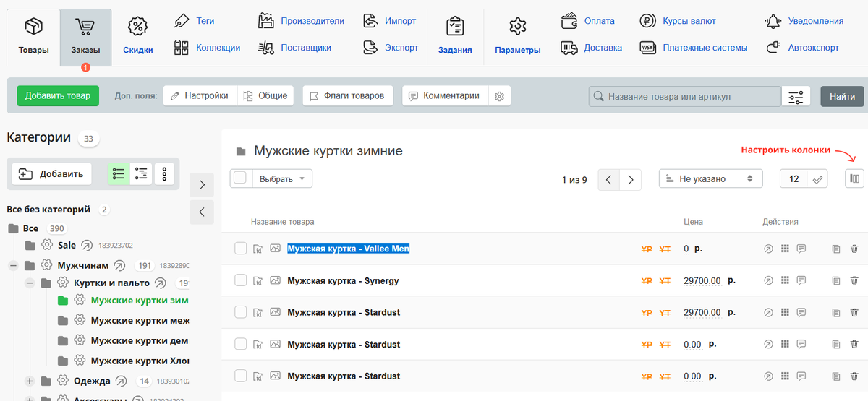Select Все без категорий

click(x=48, y=210)
